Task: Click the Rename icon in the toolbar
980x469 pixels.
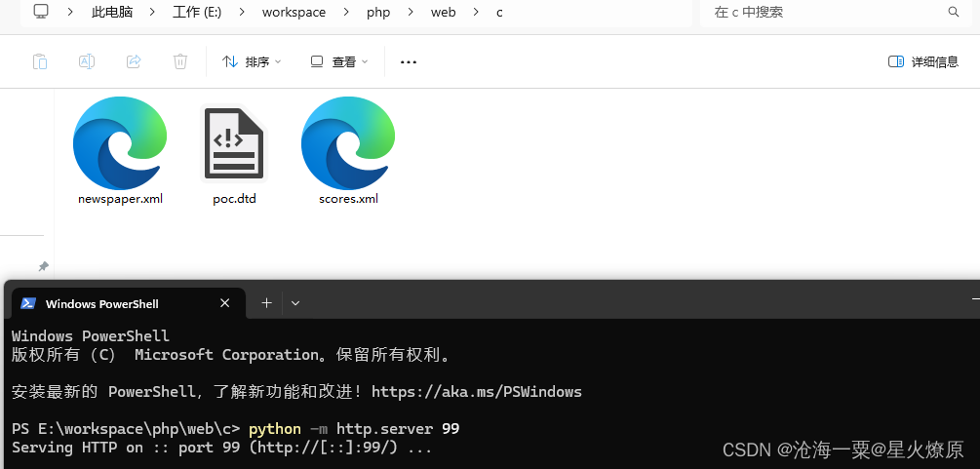Action: click(x=86, y=61)
